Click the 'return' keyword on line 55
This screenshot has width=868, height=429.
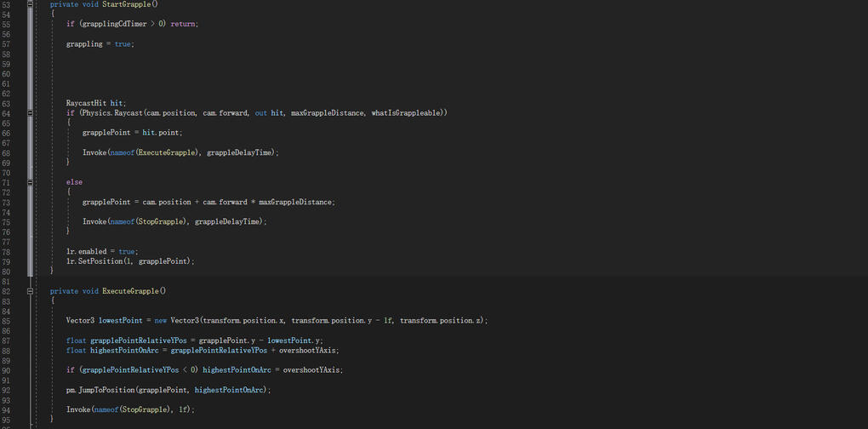(184, 24)
